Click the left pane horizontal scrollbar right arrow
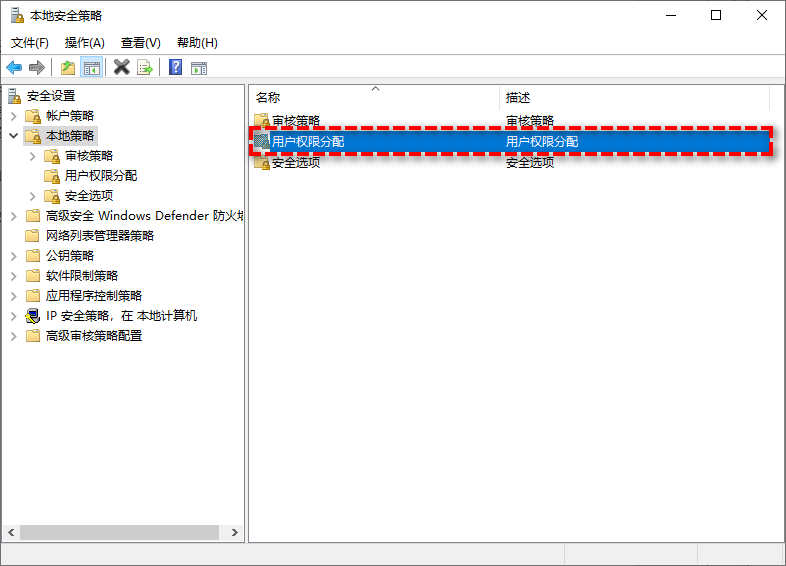786x566 pixels. tap(235, 533)
